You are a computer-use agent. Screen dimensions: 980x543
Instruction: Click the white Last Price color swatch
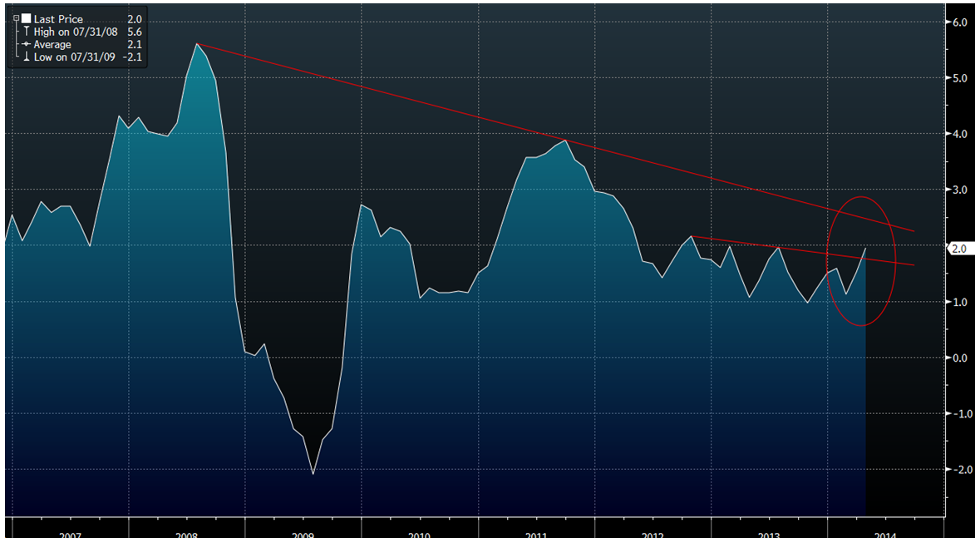pos(27,18)
